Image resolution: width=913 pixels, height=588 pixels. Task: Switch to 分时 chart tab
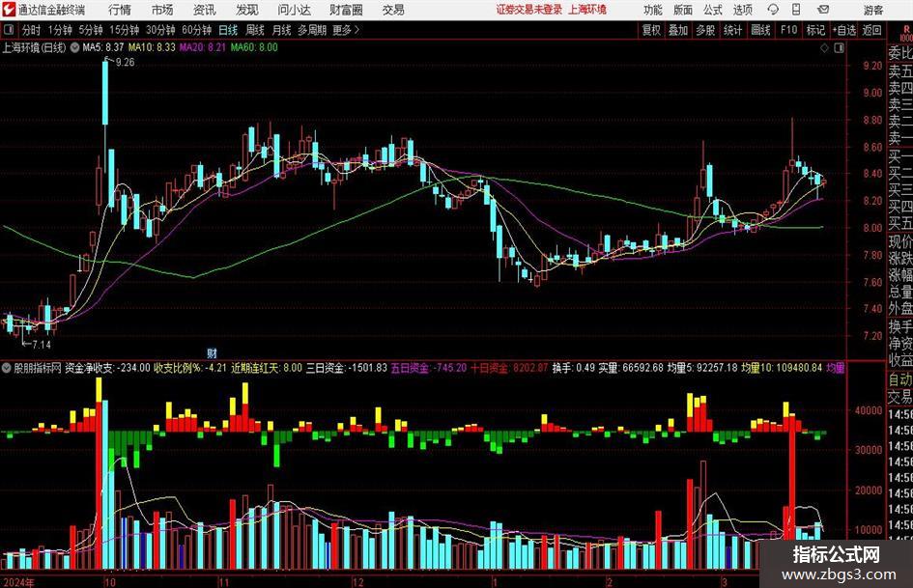tap(32, 30)
